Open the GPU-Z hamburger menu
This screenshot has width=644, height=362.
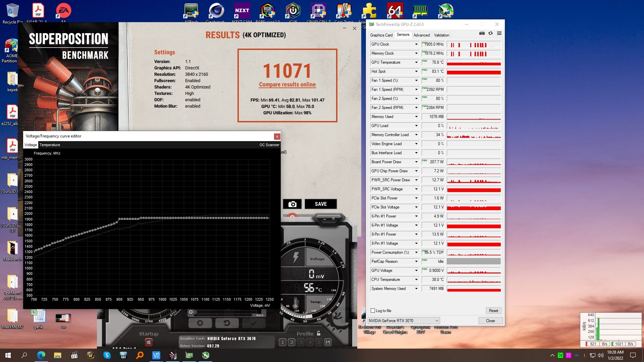point(499,33)
